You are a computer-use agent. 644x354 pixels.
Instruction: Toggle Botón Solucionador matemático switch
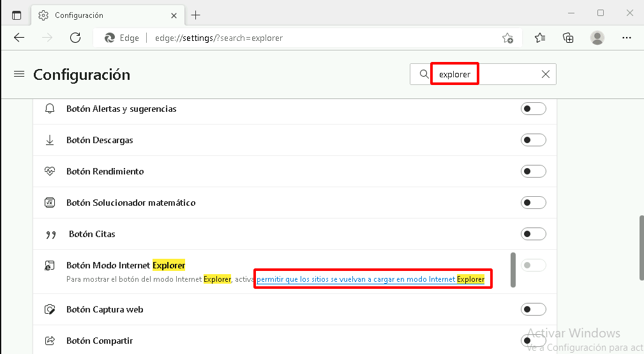(533, 203)
